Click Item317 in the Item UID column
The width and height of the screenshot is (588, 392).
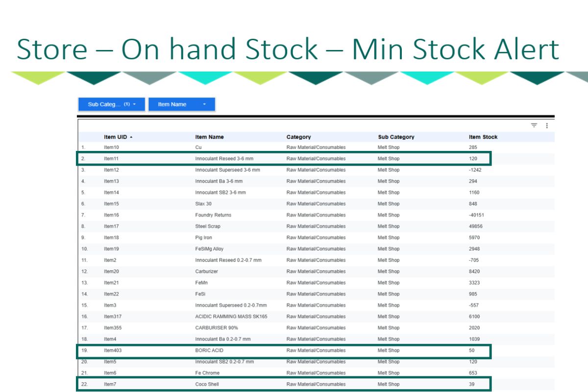tap(112, 317)
